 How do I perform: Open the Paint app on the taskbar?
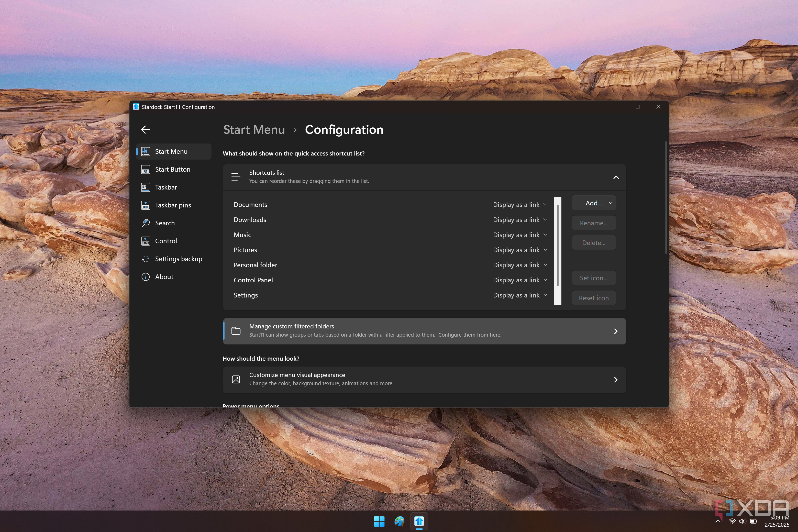pos(399,521)
